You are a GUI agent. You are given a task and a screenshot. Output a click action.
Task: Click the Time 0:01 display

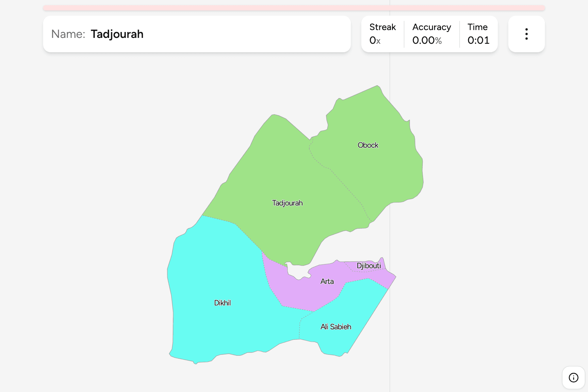coord(478,34)
